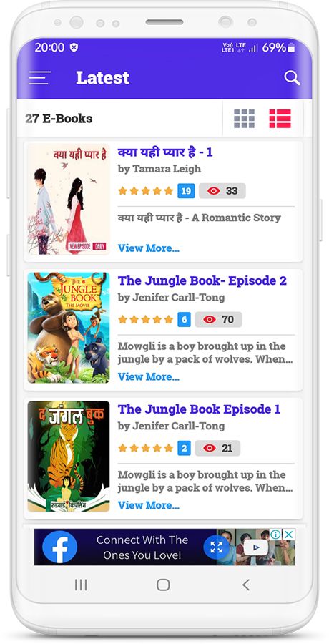This screenshot has height=644, width=329.
Task: Expand View More under Jungle Book- Episode 2
Action: coord(149,376)
